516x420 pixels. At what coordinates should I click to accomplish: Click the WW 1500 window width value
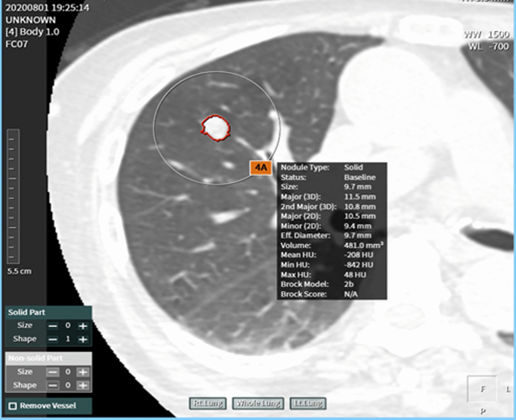click(486, 34)
